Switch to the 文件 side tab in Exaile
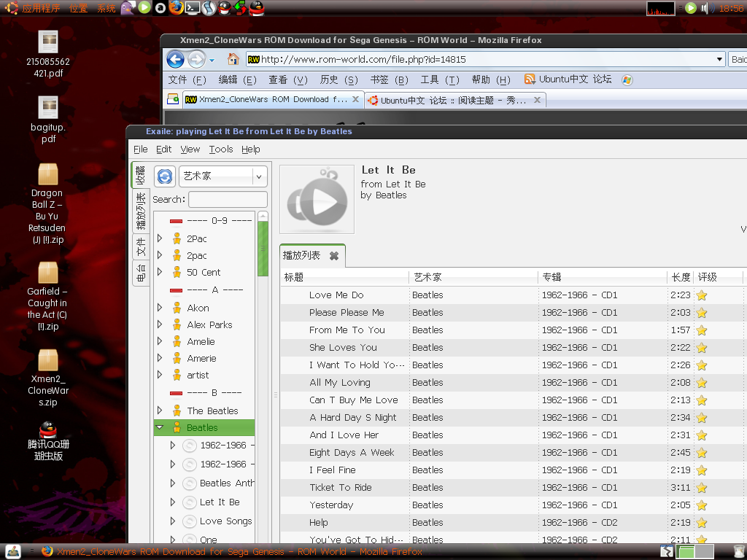747x560 pixels. 141,247
